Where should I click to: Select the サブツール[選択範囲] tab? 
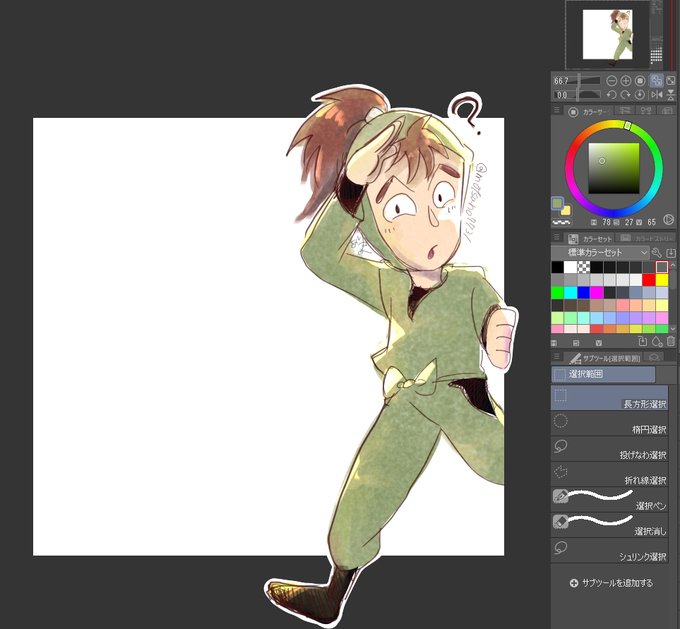point(604,358)
